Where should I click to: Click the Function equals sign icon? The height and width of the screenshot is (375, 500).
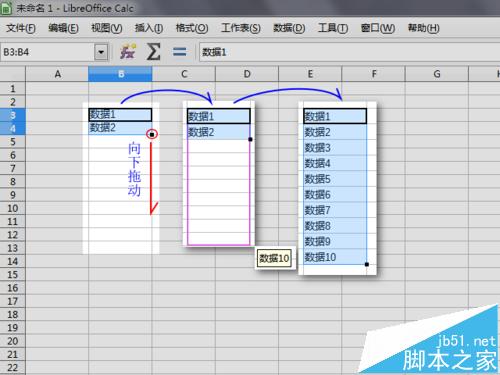(x=180, y=52)
